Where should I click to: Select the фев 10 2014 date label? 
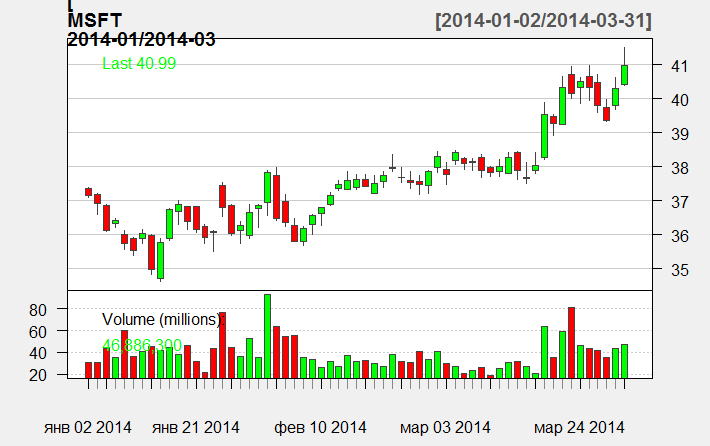point(321,427)
